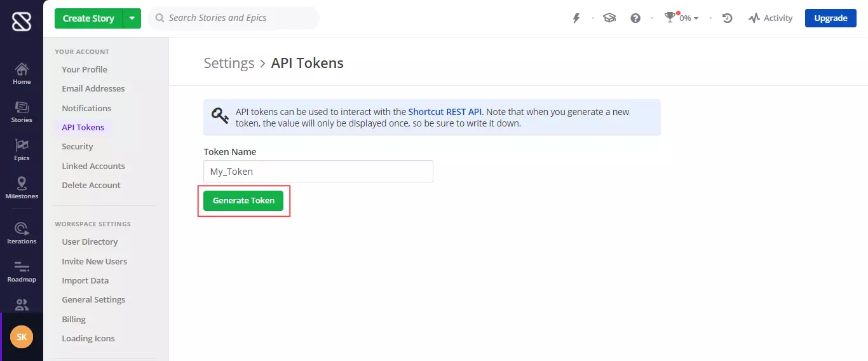Click the Token Name input field
This screenshot has height=361, width=868.
[318, 172]
